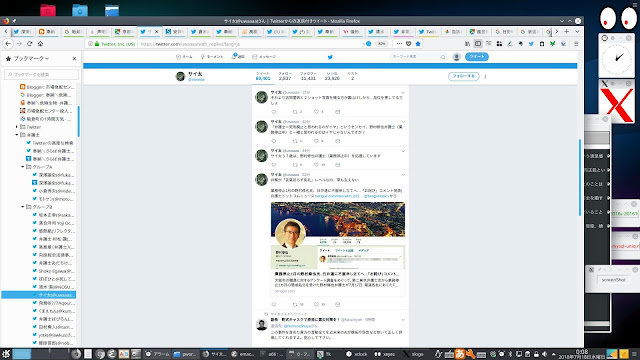Reply to the first サイ太 tweet
This screenshot has width=640, height=360.
point(273,112)
